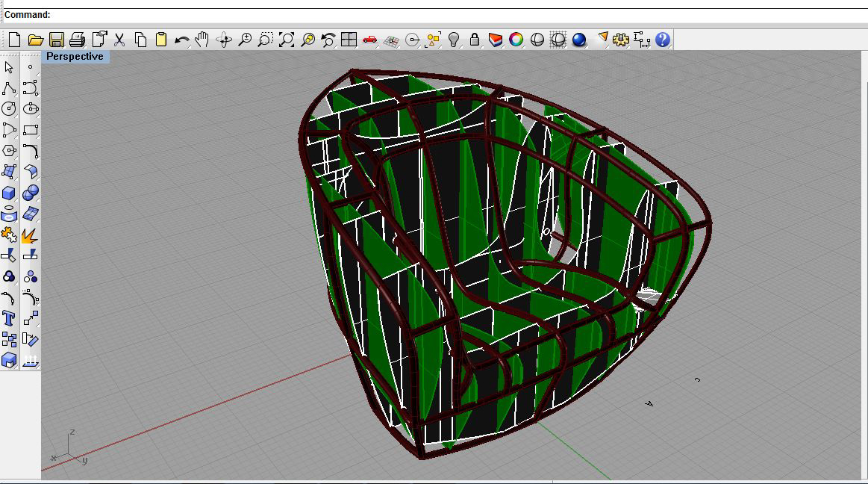Select the control point Curve tool
Viewport: 868px width, 484px height.
[x=30, y=89]
